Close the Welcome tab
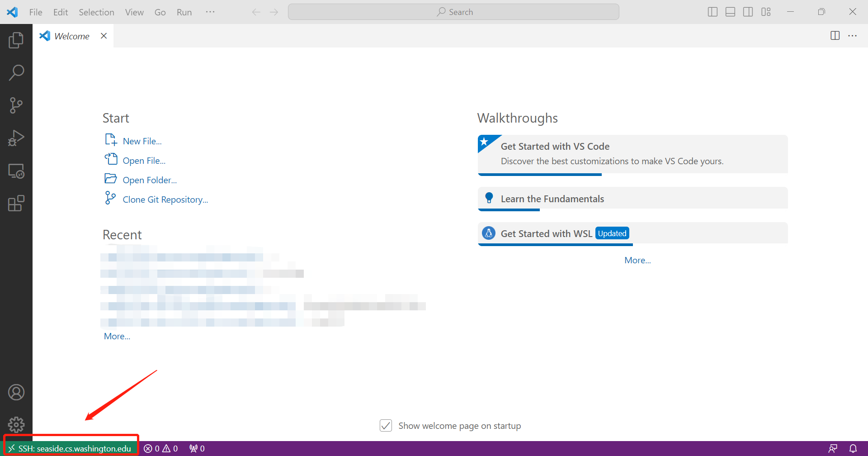This screenshot has height=456, width=868. click(x=104, y=36)
